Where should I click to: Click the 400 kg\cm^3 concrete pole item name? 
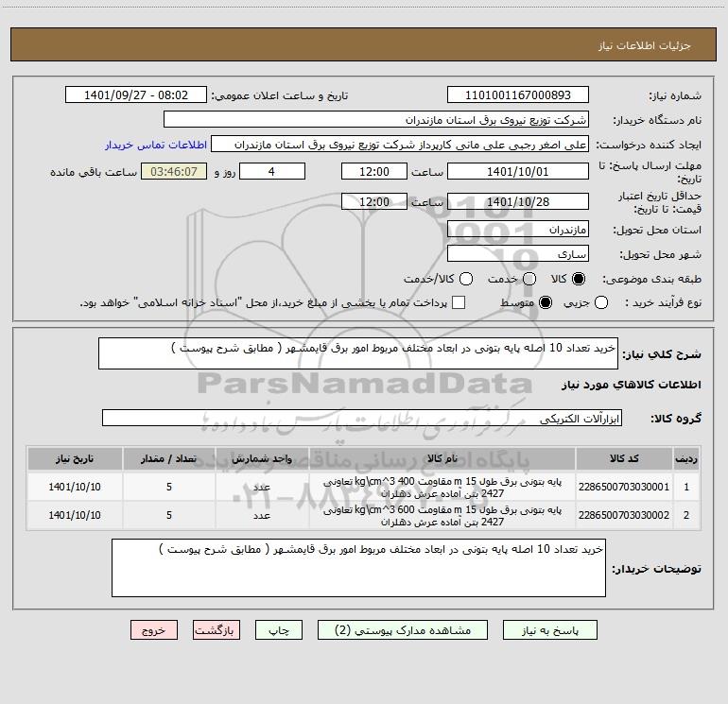tap(442, 488)
